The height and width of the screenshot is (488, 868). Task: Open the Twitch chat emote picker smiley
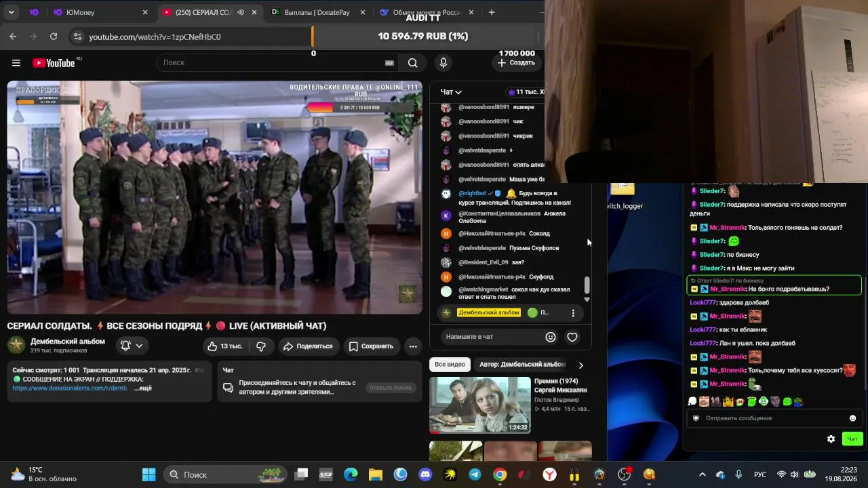click(852, 418)
